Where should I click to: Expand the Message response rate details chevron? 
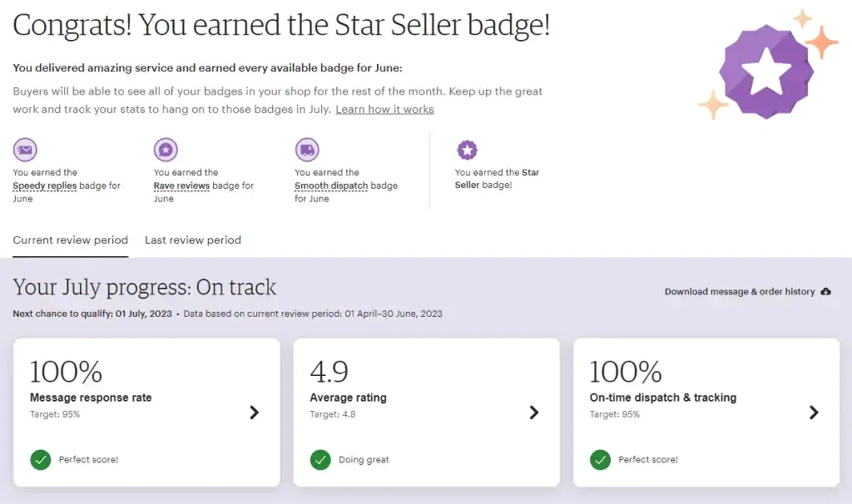255,412
